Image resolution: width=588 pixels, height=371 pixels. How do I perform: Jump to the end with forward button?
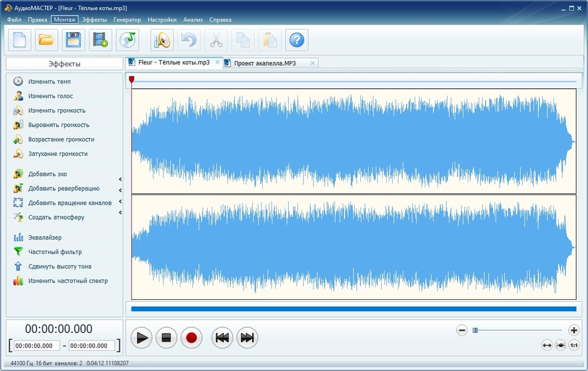(247, 337)
